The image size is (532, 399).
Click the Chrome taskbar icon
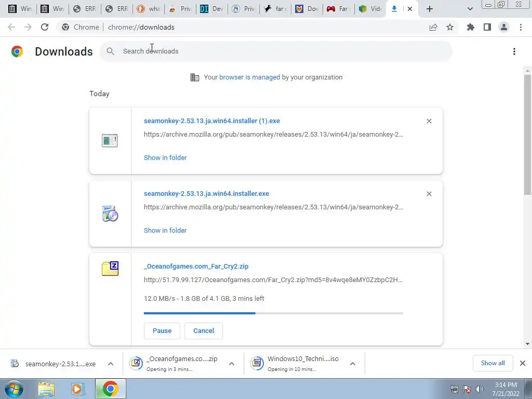111,389
